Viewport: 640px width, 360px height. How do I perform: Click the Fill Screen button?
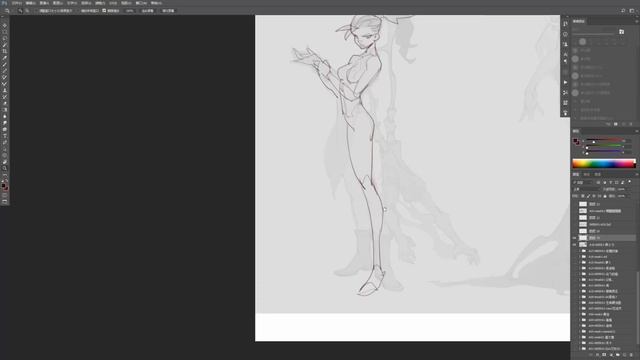168,11
